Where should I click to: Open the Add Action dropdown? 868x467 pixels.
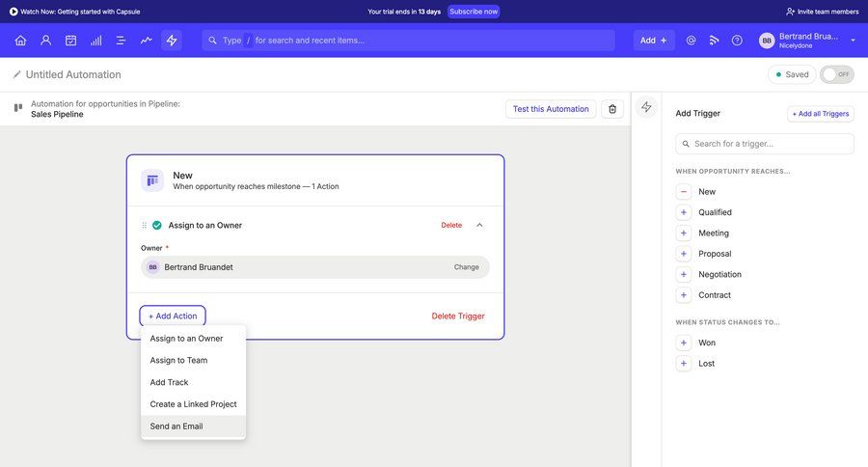pyautogui.click(x=173, y=316)
